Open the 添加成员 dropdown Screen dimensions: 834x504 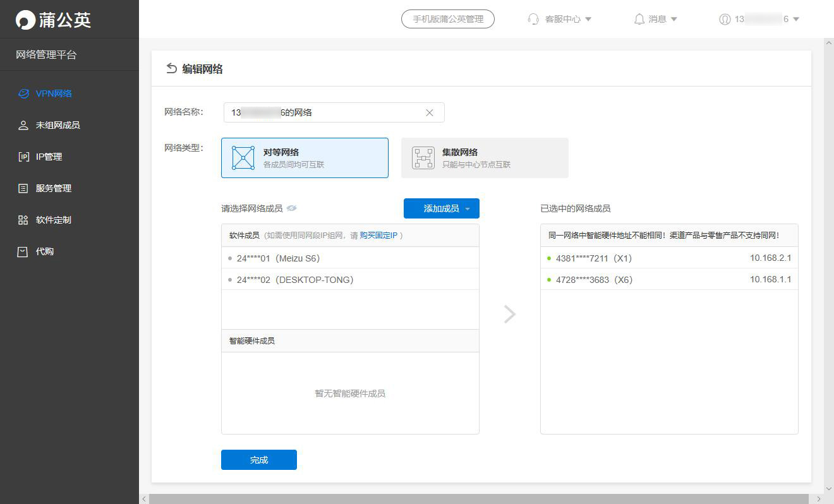[441, 208]
